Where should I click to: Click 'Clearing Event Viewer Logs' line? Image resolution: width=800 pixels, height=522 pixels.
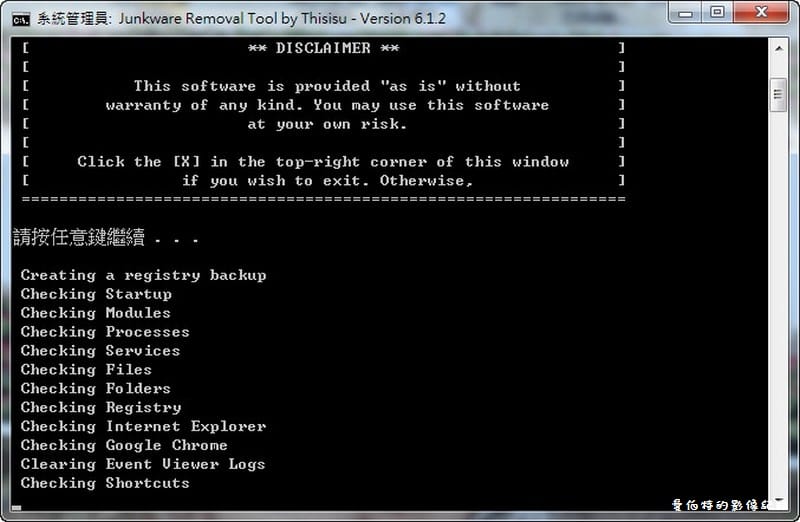[x=143, y=464]
